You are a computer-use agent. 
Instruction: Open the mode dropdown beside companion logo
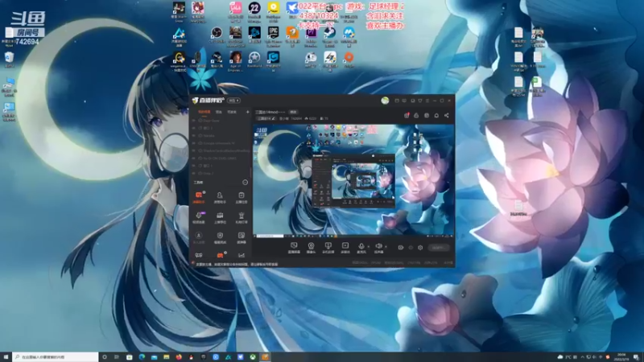click(x=233, y=101)
